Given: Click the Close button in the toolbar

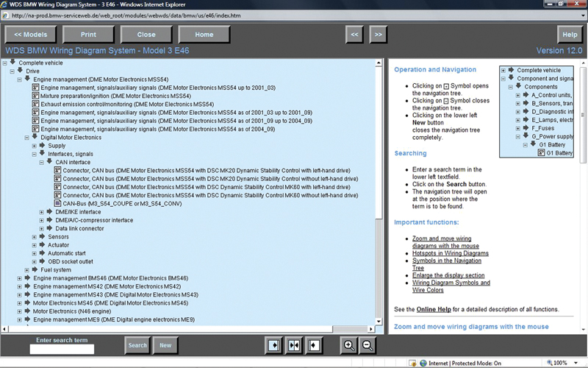Looking at the screenshot, I should tap(146, 35).
